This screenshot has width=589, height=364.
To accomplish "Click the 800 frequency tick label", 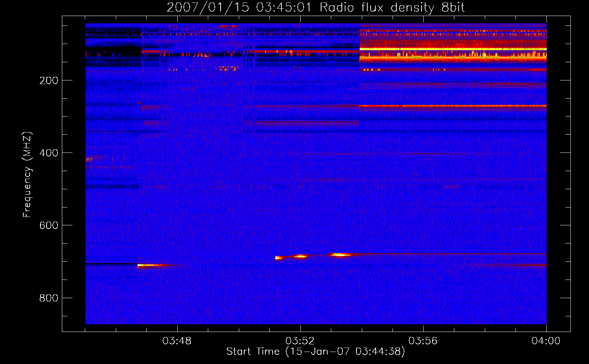I will [x=49, y=298].
